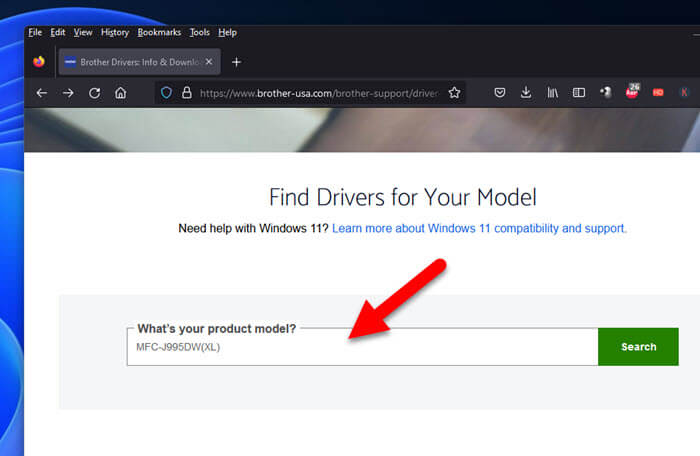The height and width of the screenshot is (456, 700).
Task: Bookmark this page with the star
Action: [x=454, y=93]
